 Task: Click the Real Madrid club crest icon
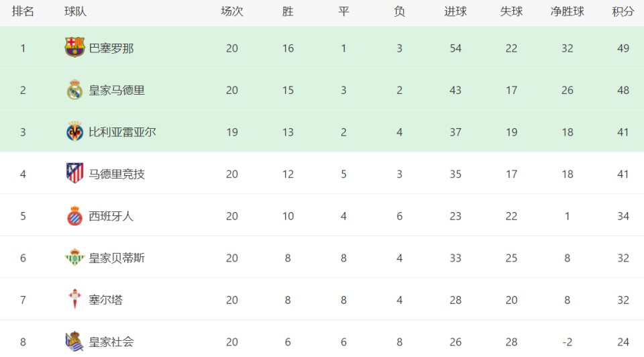pos(74,90)
